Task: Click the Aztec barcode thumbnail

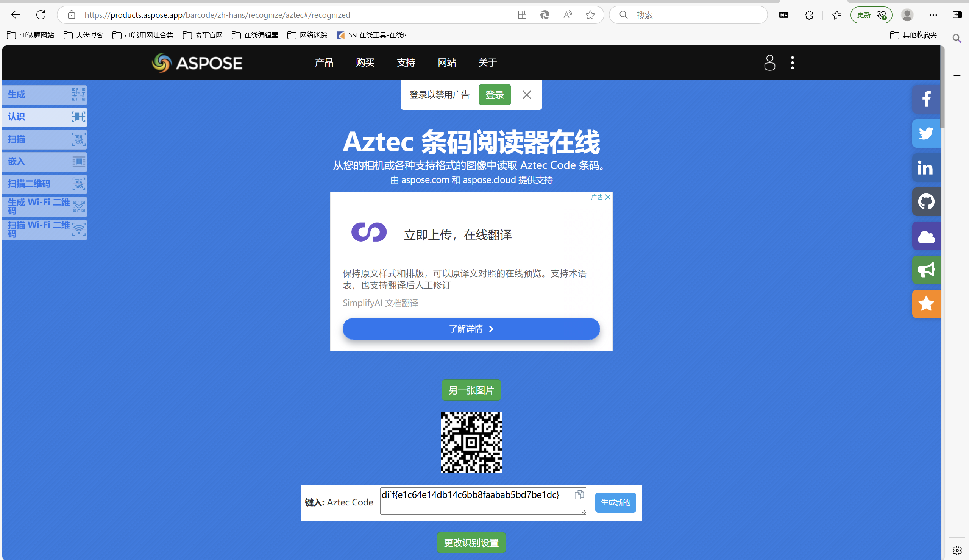Action: pyautogui.click(x=471, y=443)
